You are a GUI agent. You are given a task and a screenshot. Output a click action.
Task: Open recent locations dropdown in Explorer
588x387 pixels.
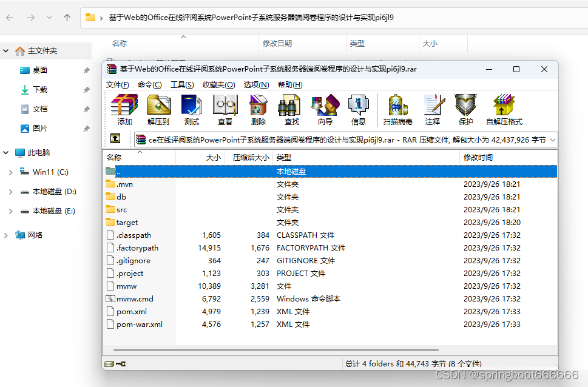pos(49,18)
